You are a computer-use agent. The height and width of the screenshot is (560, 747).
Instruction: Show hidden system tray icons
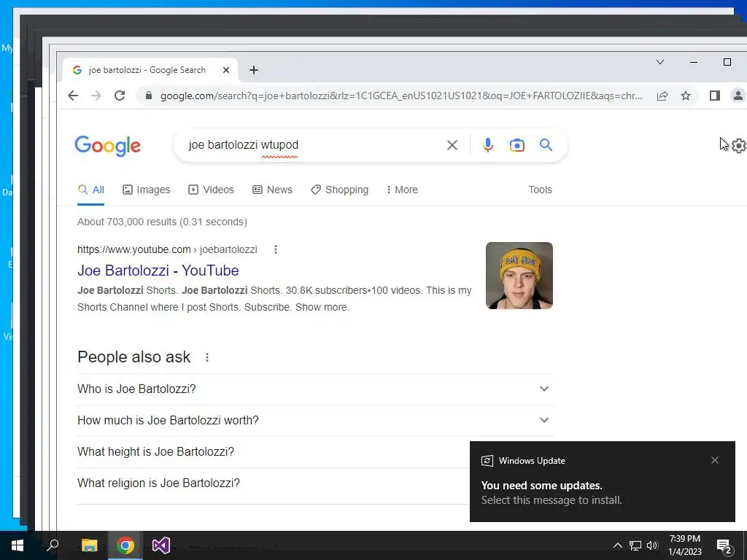coord(617,545)
